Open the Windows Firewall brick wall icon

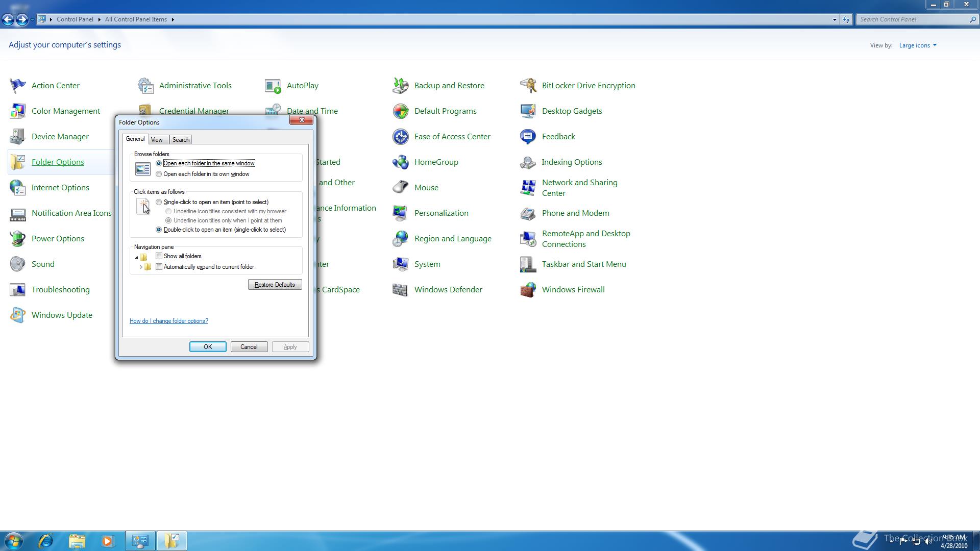528,289
